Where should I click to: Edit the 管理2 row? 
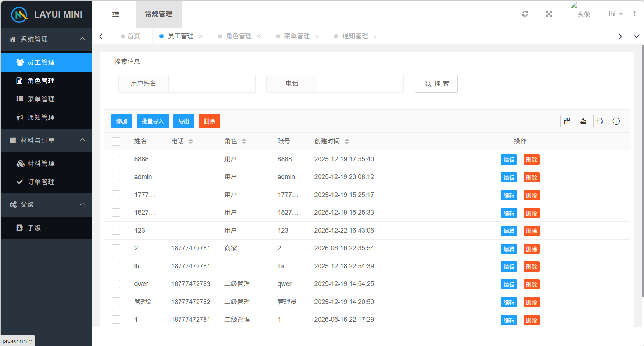509,302
